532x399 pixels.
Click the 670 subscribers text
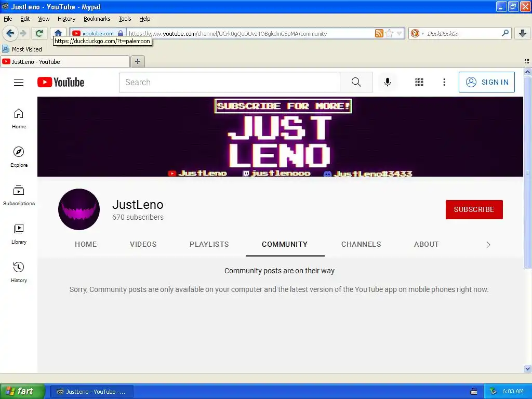[x=138, y=217]
